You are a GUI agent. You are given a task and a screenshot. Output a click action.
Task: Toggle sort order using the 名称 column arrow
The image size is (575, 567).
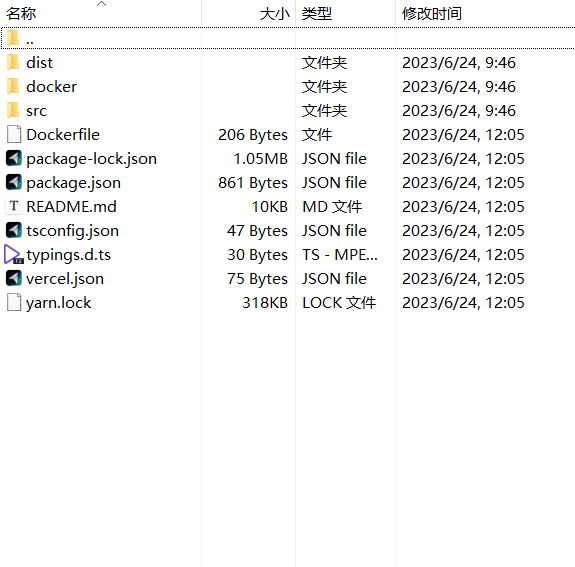(x=101, y=4)
